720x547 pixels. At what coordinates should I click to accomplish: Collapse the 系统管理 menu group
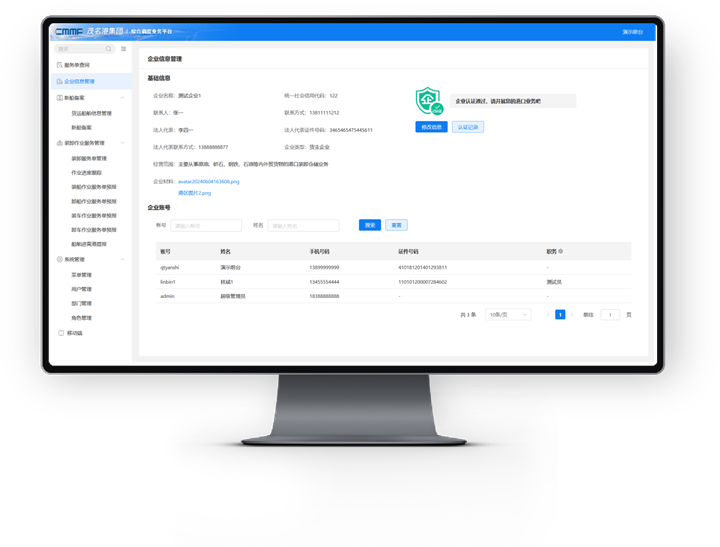click(x=123, y=259)
